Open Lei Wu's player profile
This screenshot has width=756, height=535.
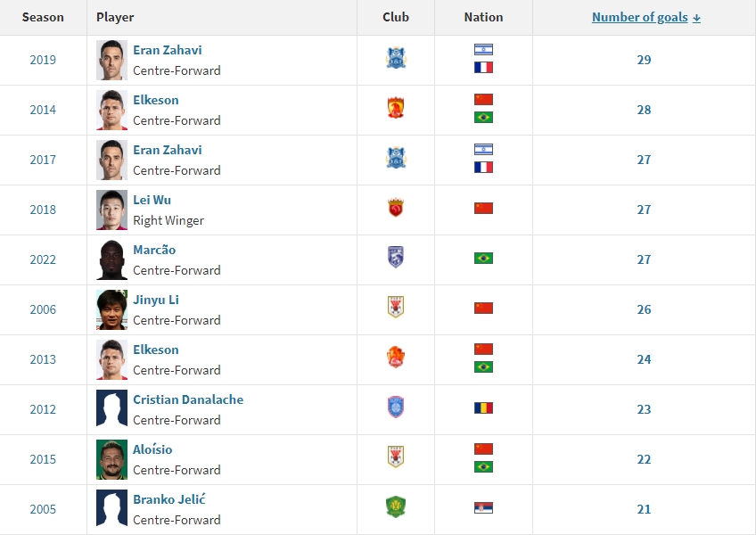tap(152, 200)
